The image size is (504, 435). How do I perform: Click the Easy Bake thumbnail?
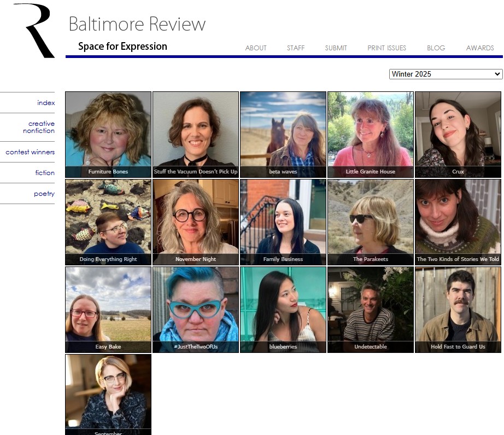108,310
